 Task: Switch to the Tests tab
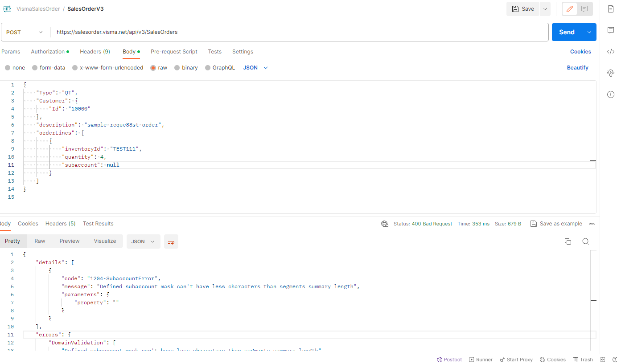(214, 51)
